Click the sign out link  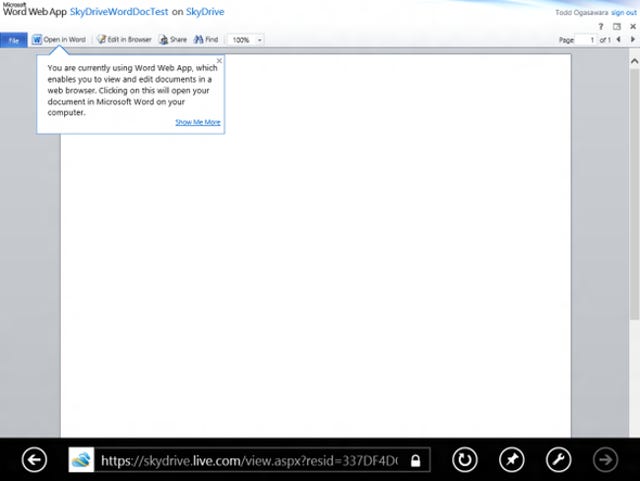pos(624,13)
